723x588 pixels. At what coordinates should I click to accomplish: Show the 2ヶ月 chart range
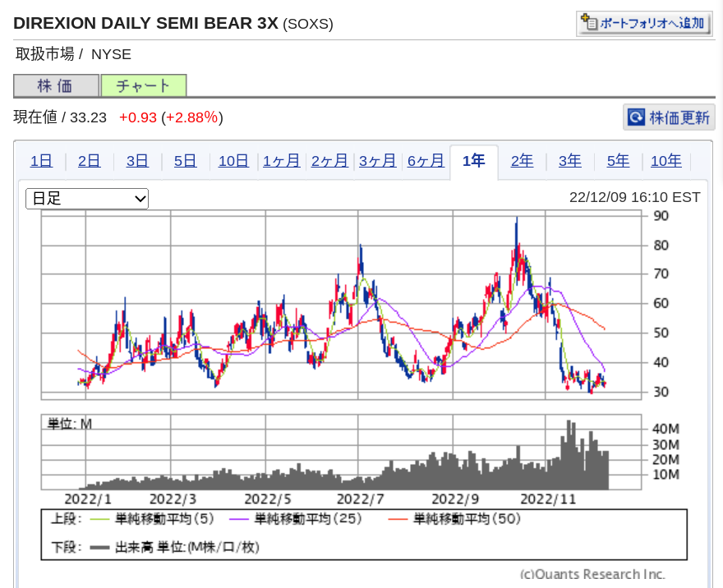(x=329, y=161)
